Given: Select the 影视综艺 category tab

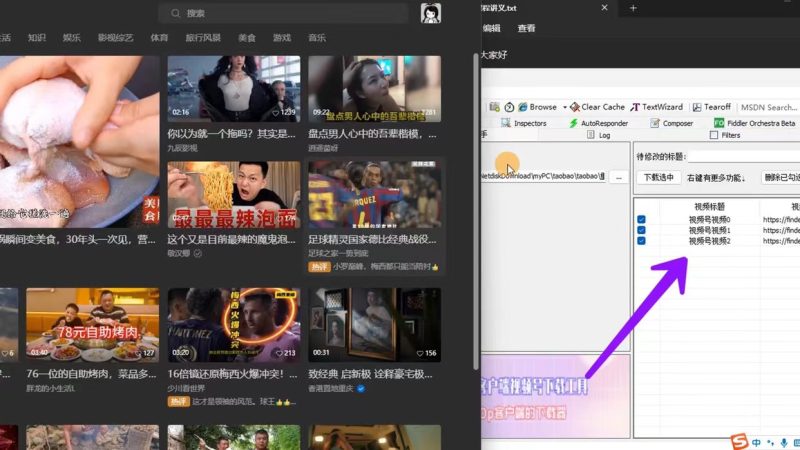Looking at the screenshot, I should point(115,38).
